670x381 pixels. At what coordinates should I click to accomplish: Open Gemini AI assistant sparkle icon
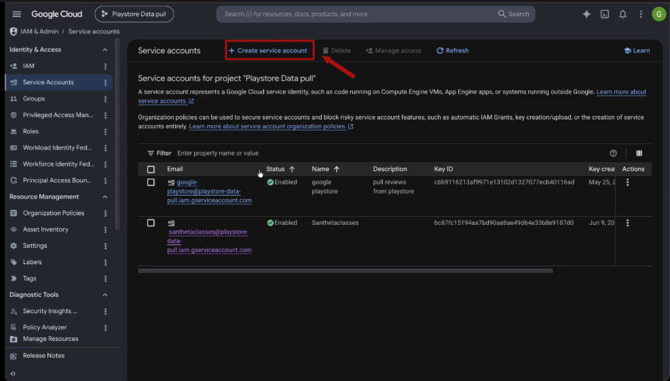point(586,14)
